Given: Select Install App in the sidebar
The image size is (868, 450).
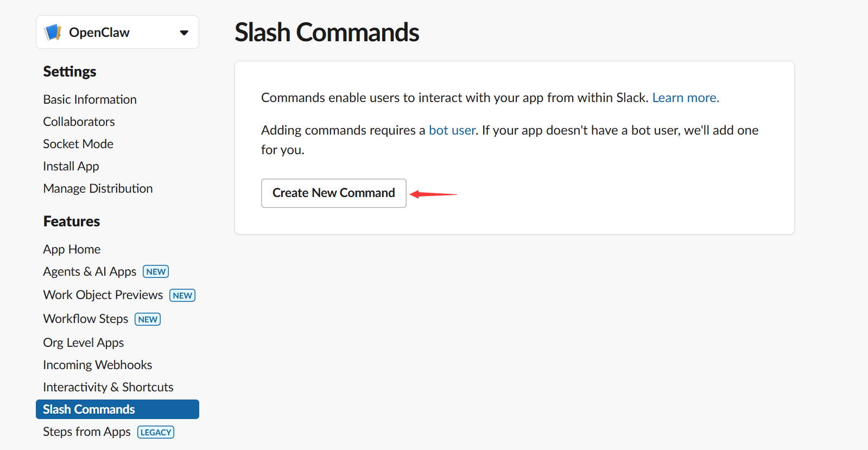Looking at the screenshot, I should click(x=71, y=166).
